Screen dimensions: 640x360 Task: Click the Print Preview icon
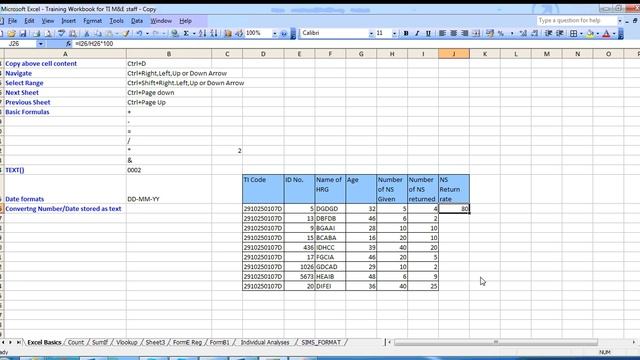click(48, 33)
